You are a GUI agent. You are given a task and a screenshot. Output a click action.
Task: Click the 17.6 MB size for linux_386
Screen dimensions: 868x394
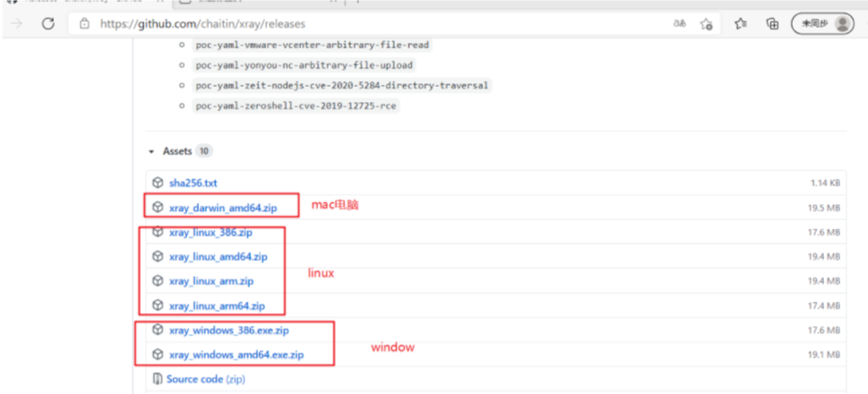coord(824,233)
